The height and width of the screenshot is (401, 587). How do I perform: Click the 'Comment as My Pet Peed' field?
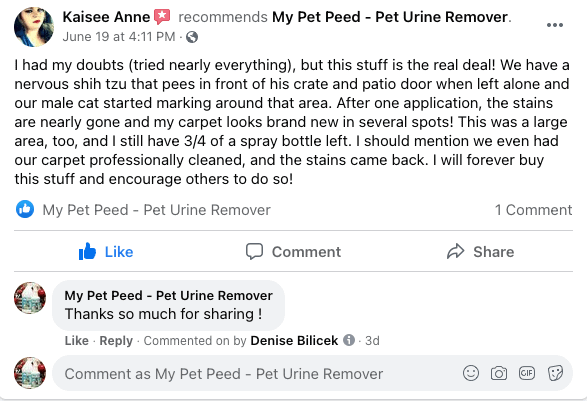tap(313, 373)
